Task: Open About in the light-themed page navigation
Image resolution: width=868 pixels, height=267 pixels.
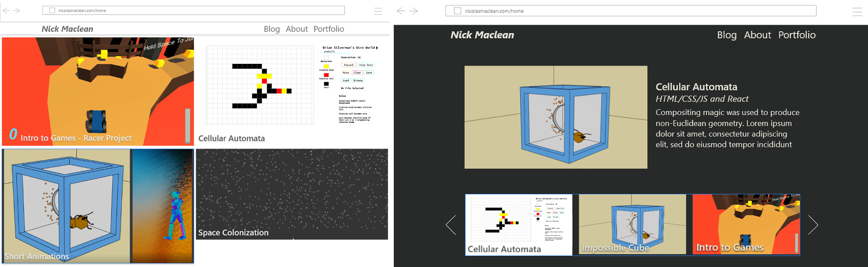Action: [297, 29]
